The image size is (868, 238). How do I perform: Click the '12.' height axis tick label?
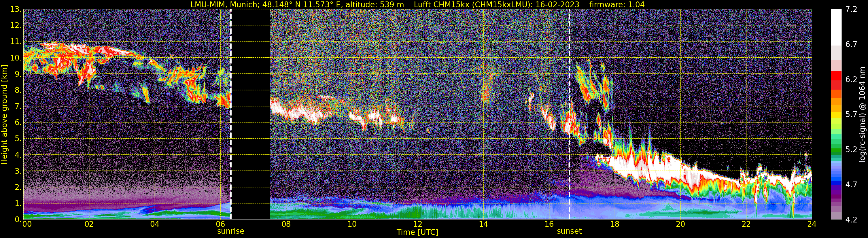click(16, 26)
